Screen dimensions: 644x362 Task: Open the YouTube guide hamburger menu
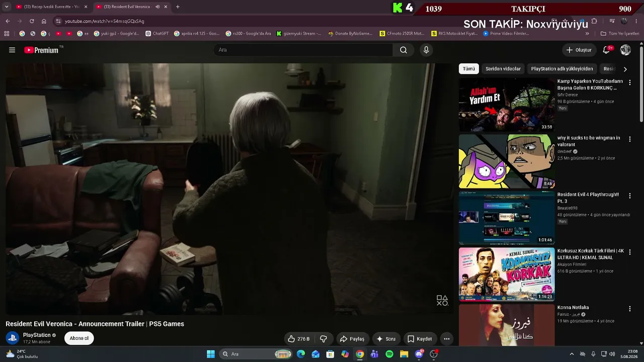(12, 50)
